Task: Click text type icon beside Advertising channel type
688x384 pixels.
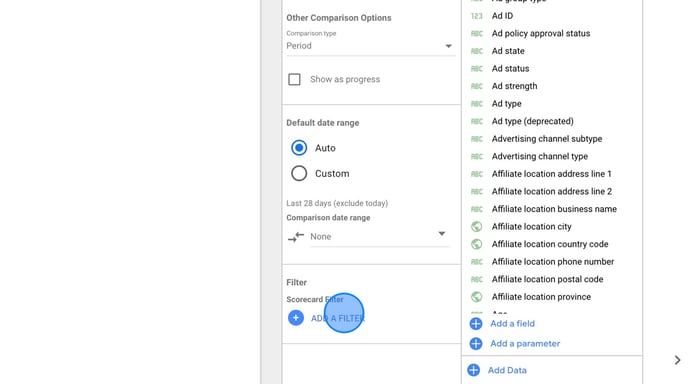Action: pyautogui.click(x=477, y=156)
